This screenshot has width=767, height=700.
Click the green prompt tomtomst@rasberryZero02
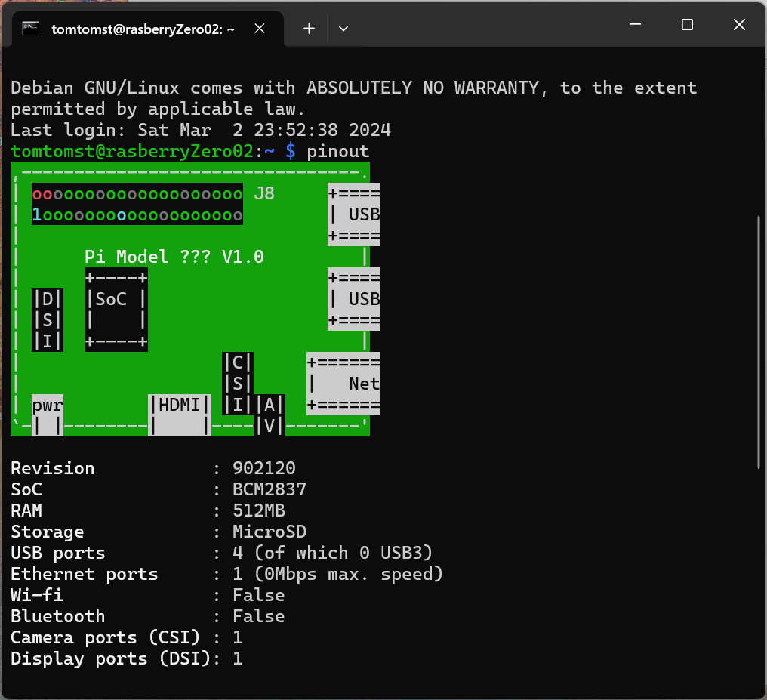click(x=132, y=151)
